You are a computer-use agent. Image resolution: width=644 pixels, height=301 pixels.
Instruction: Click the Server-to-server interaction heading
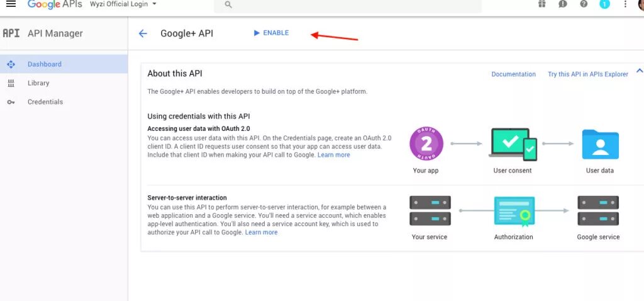187,198
